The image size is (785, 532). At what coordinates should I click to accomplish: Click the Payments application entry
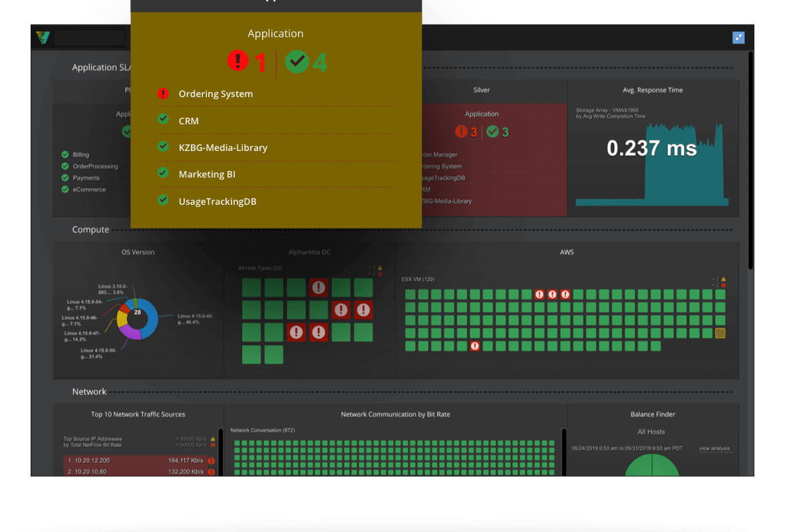86,178
